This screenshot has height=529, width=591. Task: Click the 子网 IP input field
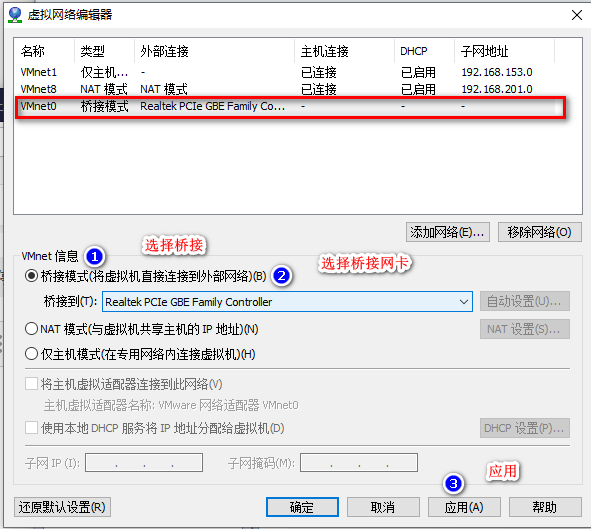tap(144, 462)
